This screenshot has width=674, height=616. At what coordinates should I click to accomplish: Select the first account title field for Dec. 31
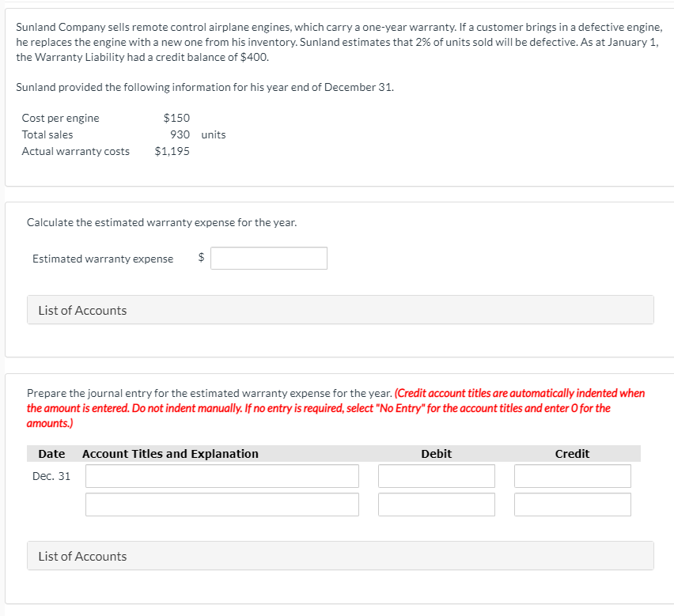click(222, 476)
